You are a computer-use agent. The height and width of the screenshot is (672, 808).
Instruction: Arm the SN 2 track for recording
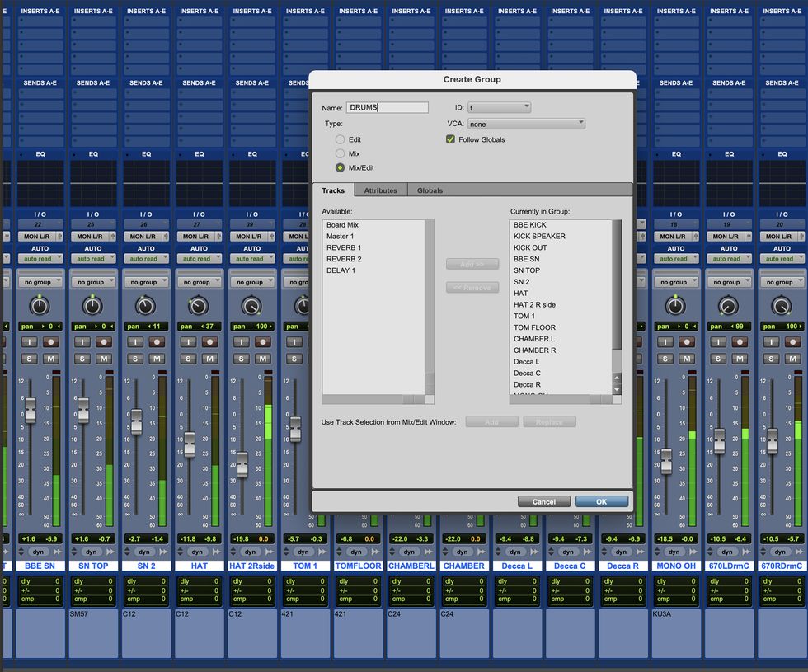157,341
